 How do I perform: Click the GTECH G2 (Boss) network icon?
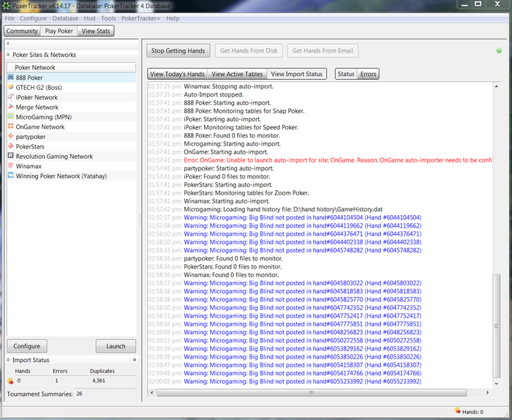(11, 87)
